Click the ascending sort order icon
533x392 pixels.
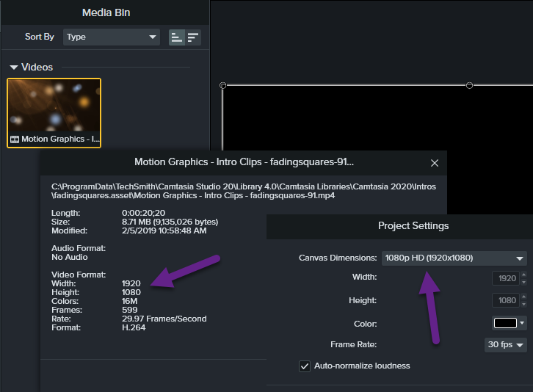tap(177, 37)
